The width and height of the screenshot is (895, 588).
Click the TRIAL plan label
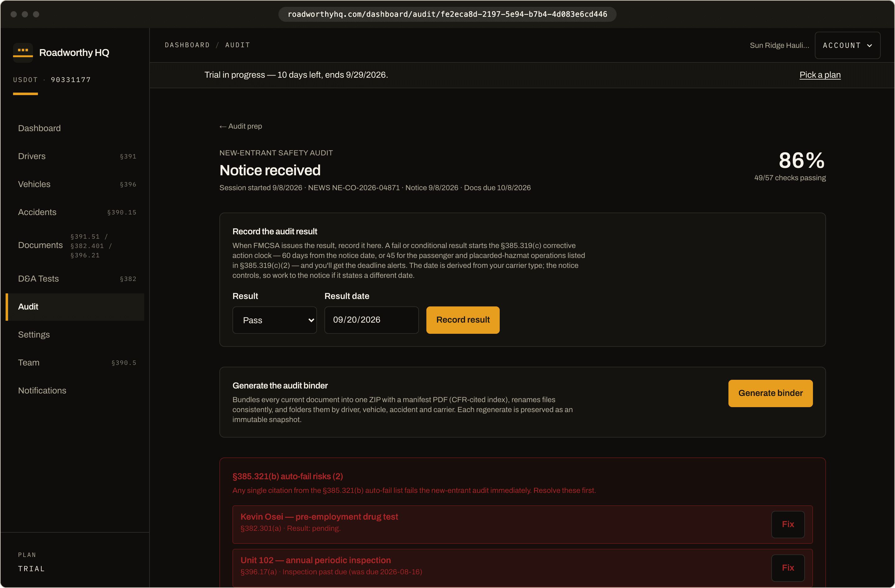(32, 569)
